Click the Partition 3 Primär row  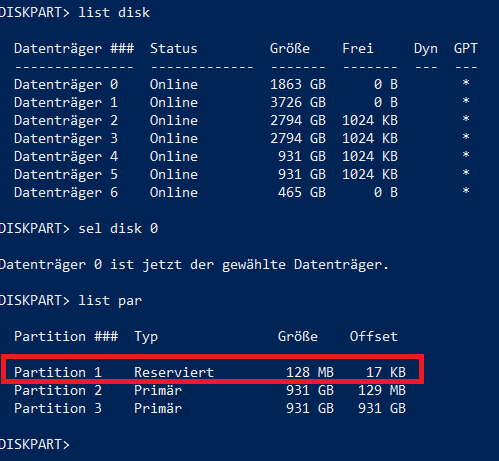(x=210, y=408)
